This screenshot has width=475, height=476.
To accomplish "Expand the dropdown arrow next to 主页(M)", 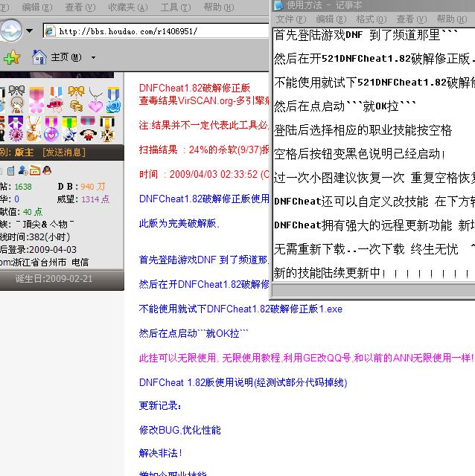I will (93, 57).
